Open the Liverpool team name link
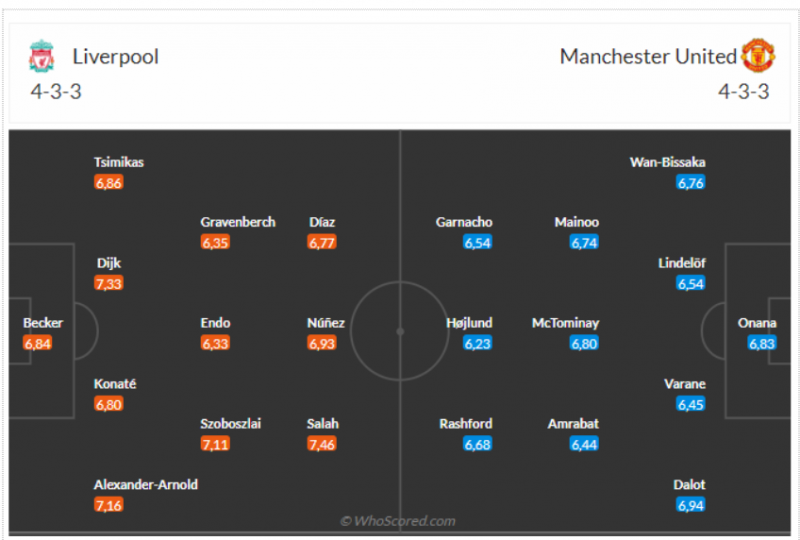Screen dimensions: 800x540 (x=115, y=56)
